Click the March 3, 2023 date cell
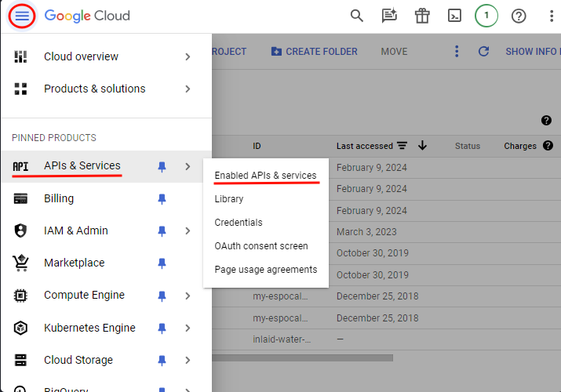Image resolution: width=561 pixels, height=392 pixels. click(x=366, y=232)
